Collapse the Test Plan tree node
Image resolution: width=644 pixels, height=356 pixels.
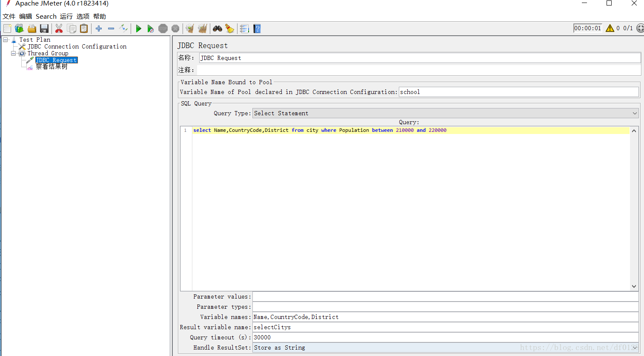click(x=6, y=40)
